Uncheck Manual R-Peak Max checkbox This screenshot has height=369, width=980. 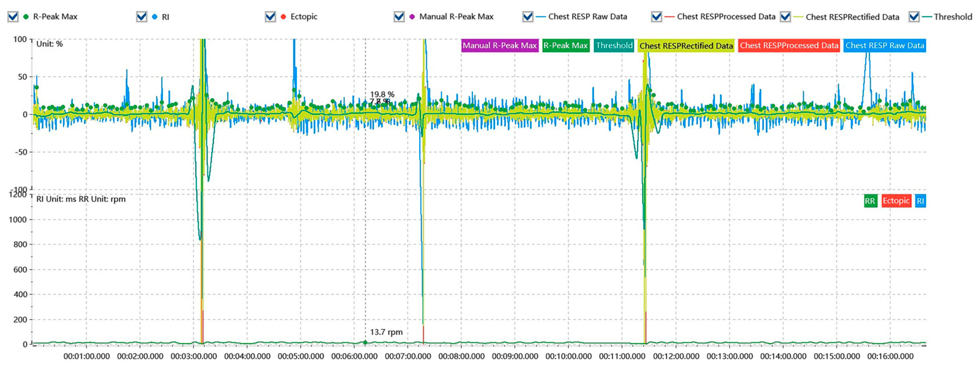click(x=399, y=17)
